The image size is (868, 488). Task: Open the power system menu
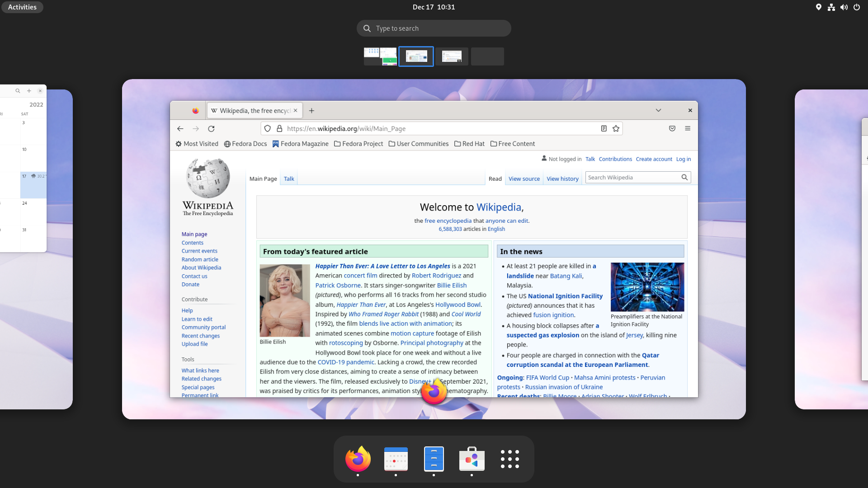(856, 7)
